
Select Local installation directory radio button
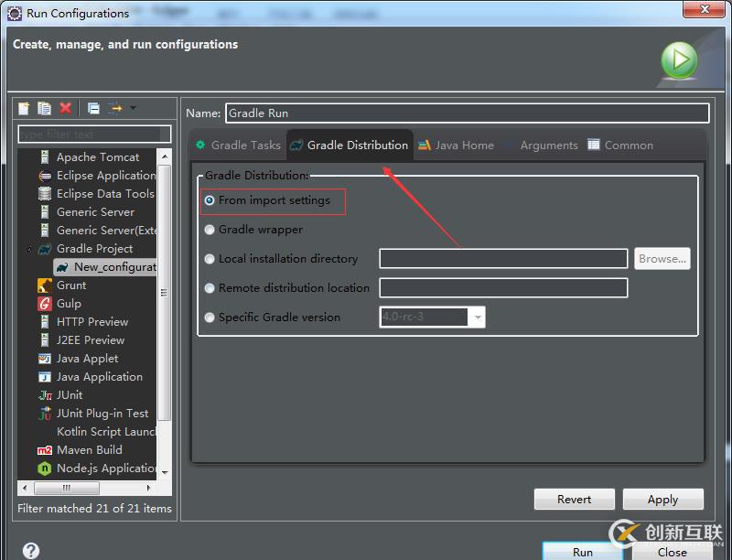tap(210, 259)
